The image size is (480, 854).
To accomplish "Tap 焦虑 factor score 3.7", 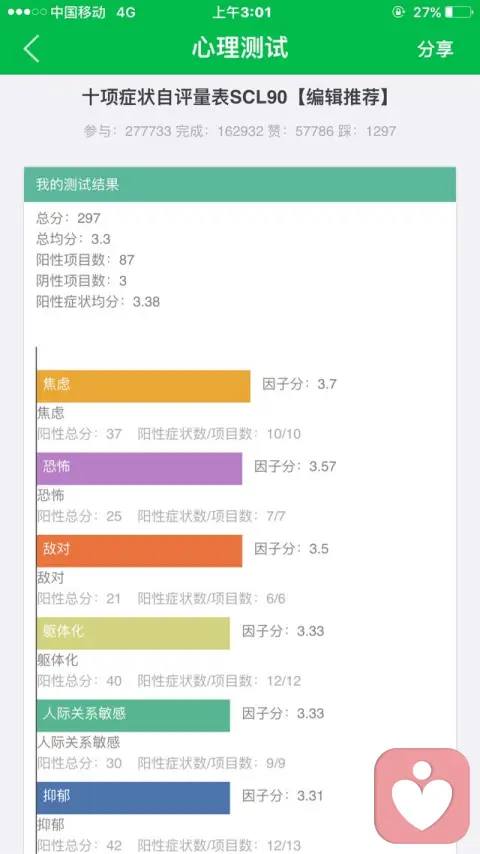I will coord(300,384).
